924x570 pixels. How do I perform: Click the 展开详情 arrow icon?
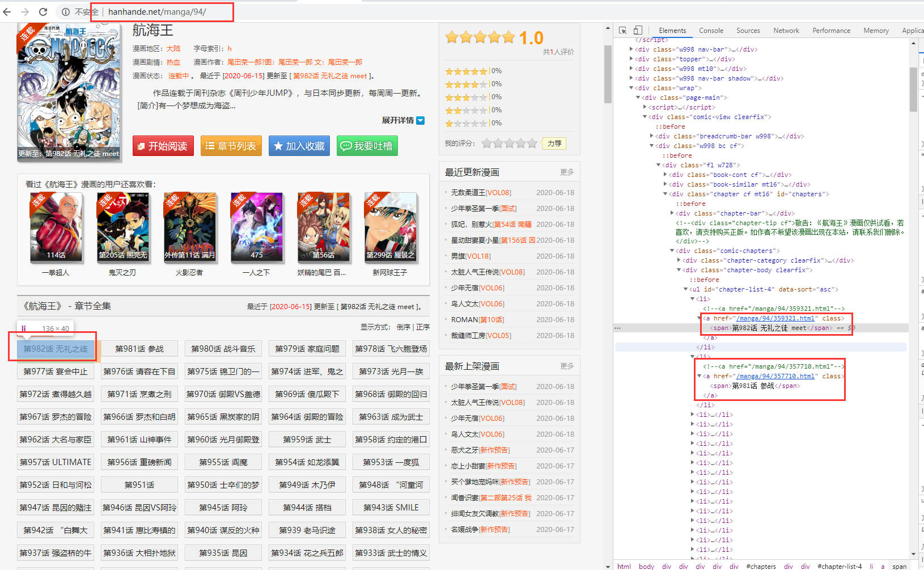(421, 120)
